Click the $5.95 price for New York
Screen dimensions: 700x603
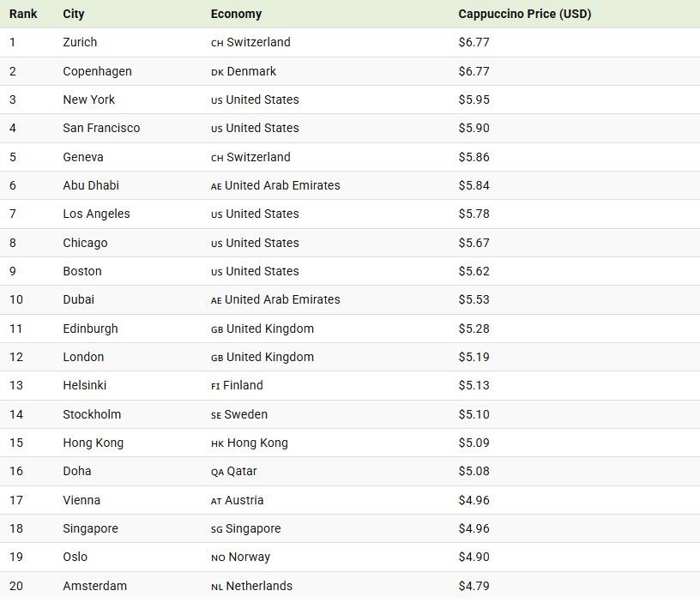[x=474, y=99]
